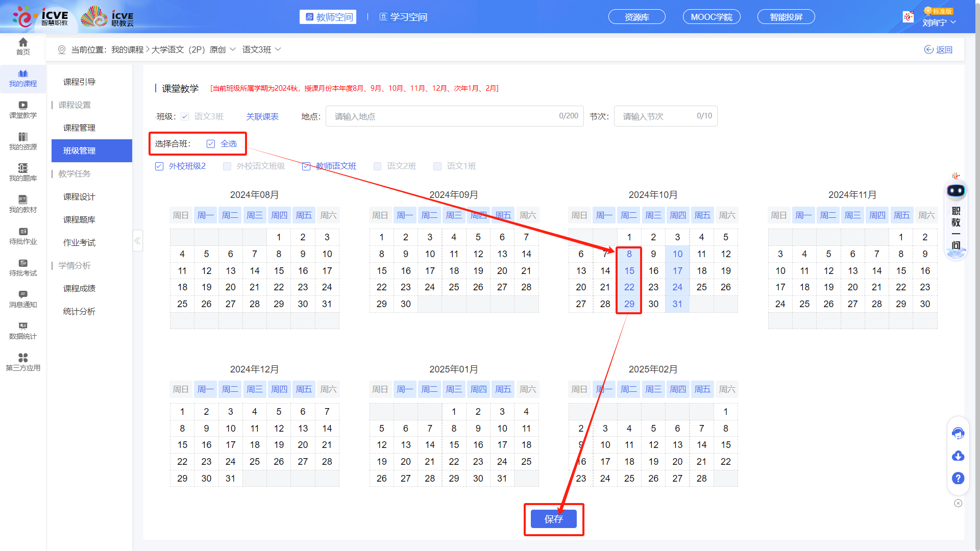Image resolution: width=980 pixels, height=551 pixels.
Task: Open 第三方应用 third-party apps icon
Action: [22, 362]
